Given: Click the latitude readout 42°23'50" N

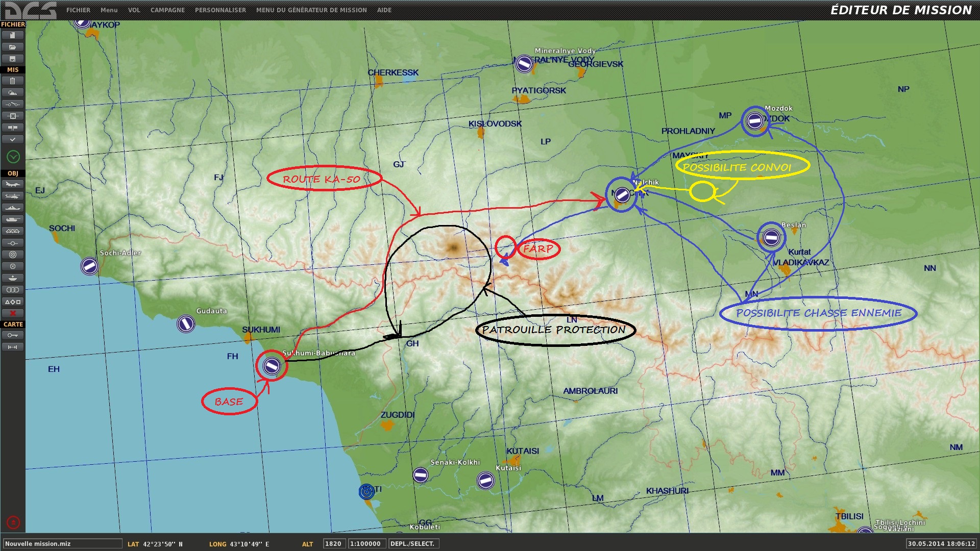Looking at the screenshot, I should click(x=163, y=544).
